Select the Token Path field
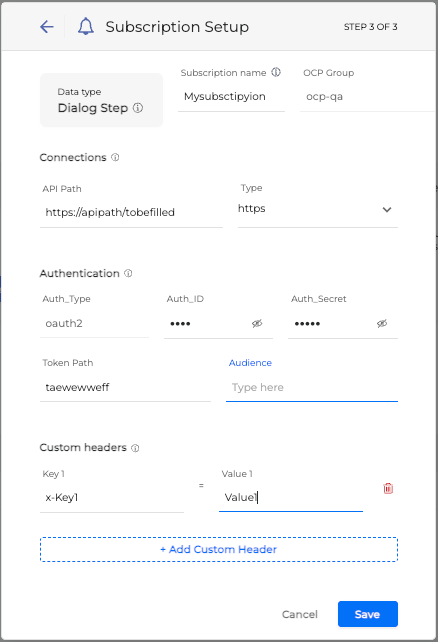Viewport: 438px width, 642px height. 125,387
